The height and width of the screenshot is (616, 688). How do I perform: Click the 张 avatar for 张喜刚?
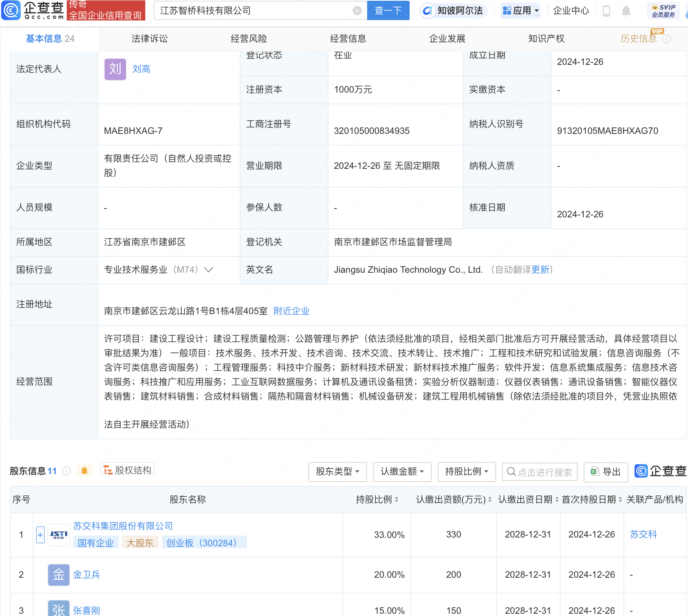point(59,609)
